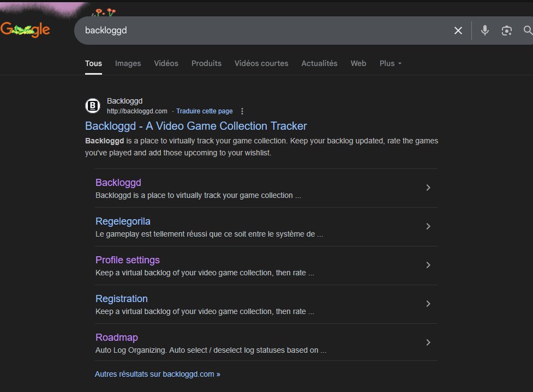The image size is (533, 392).
Task: Select the Tous tab
Action: pos(93,64)
